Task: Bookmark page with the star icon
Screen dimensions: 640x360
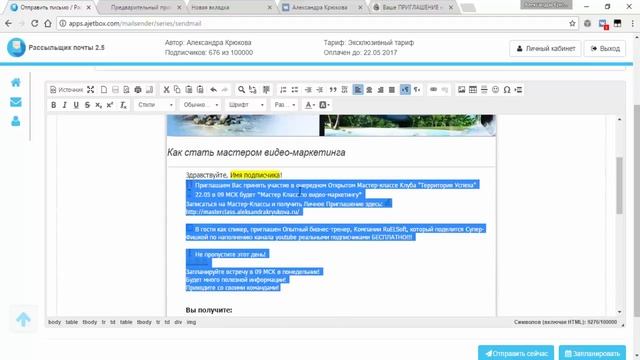Action: tap(572, 23)
